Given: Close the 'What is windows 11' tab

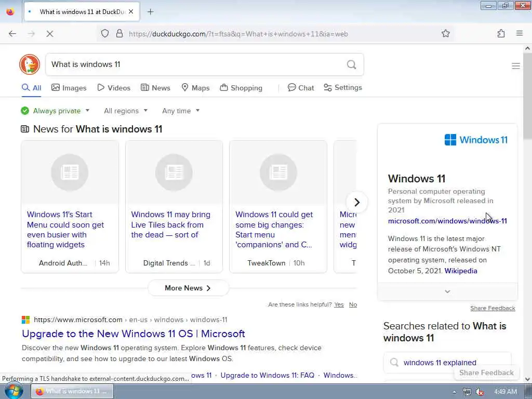Looking at the screenshot, I should tap(131, 12).
